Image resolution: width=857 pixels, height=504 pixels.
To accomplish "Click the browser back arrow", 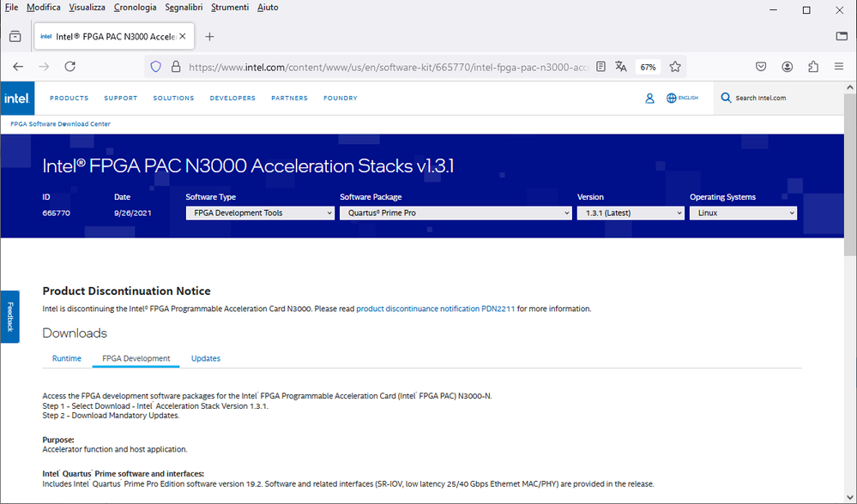I will (18, 67).
